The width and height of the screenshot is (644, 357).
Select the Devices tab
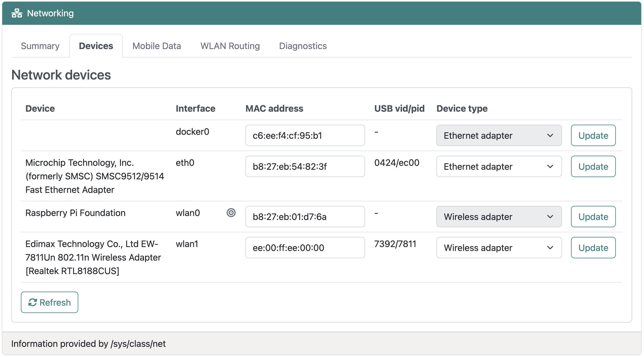point(96,46)
